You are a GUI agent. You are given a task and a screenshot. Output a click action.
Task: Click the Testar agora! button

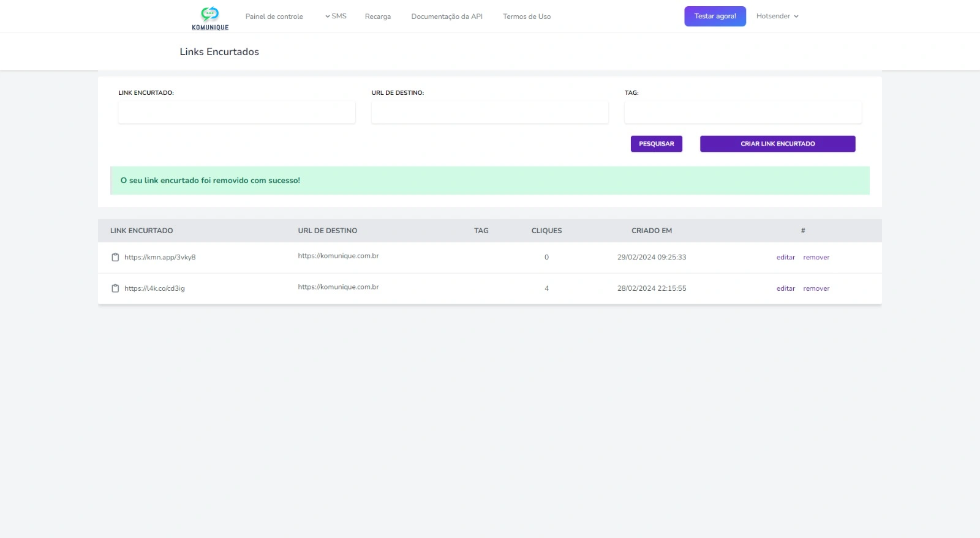[715, 17]
